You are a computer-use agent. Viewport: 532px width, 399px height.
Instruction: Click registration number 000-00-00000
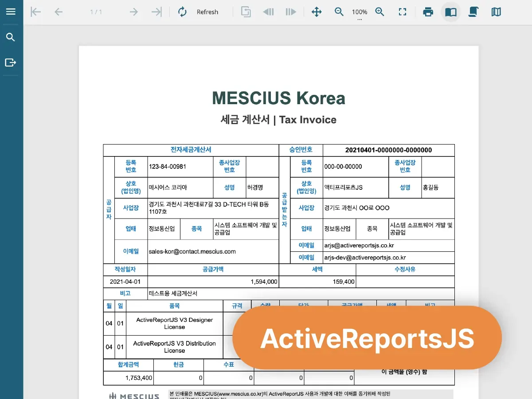pos(343,167)
